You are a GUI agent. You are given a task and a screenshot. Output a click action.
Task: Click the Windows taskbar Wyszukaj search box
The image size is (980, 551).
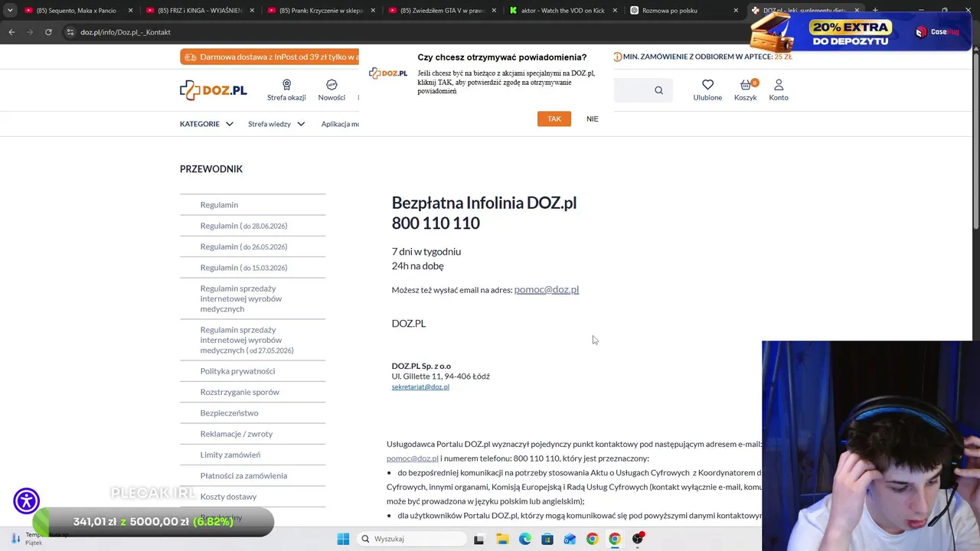[411, 539]
